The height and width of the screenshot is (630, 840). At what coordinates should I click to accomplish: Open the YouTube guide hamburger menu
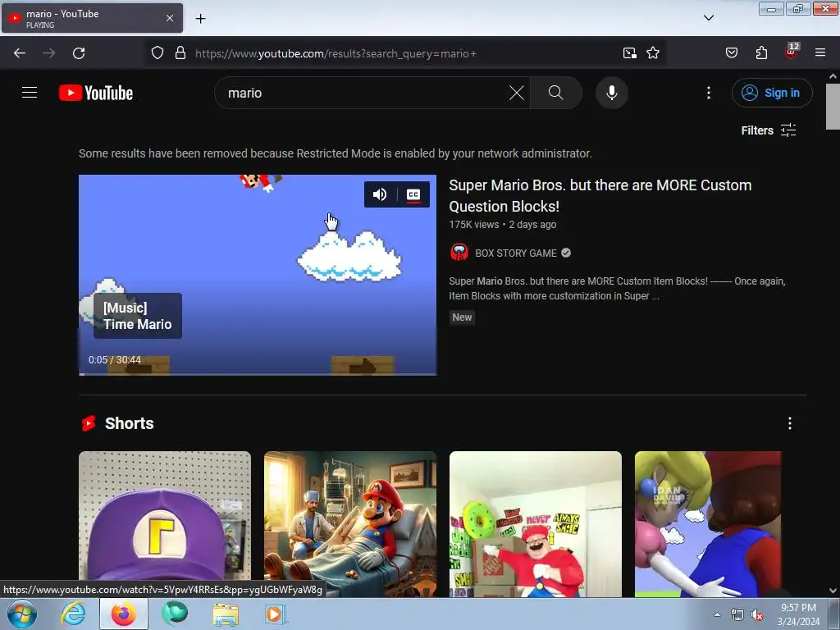point(30,93)
